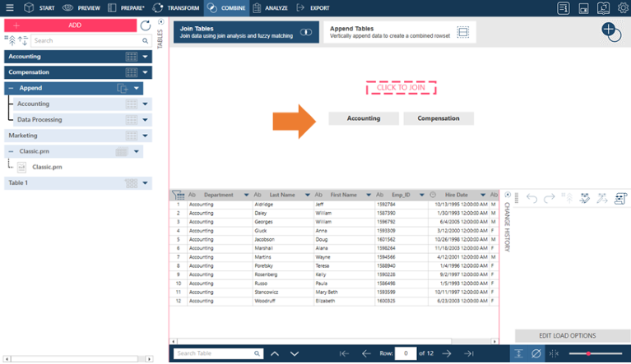Click the CLICK TO JOIN button

click(401, 88)
